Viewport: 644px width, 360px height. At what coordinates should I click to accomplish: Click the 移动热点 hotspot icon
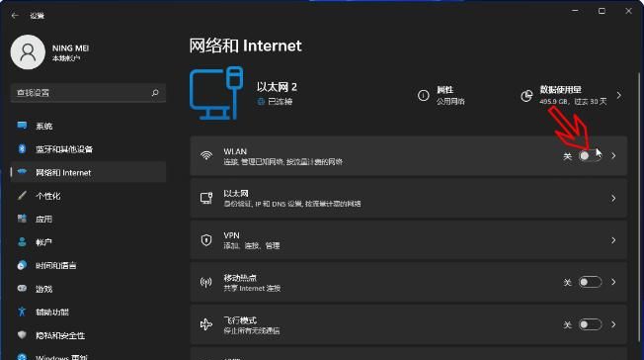coord(205,282)
